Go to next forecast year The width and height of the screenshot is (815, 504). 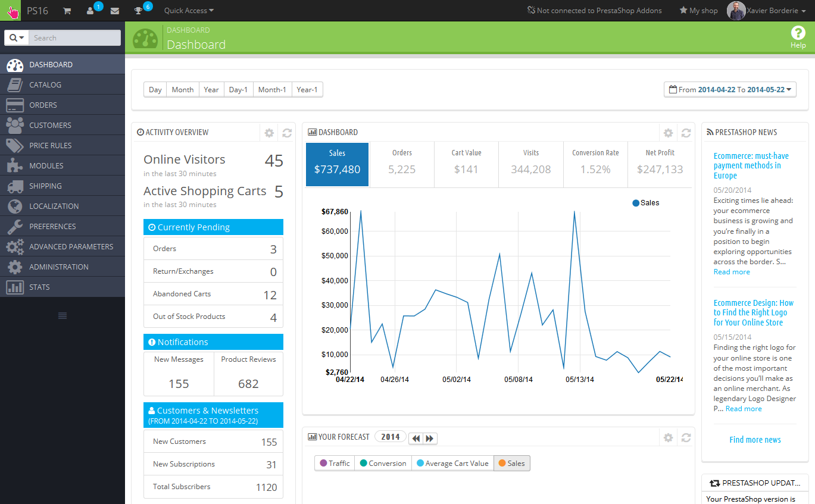430,438
